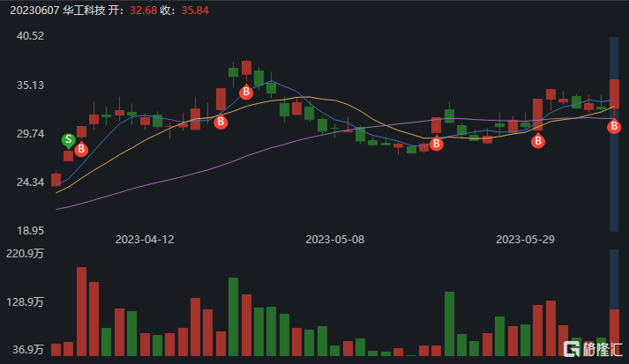
Task: Click the 29.74 price axis label
Action: pos(30,133)
